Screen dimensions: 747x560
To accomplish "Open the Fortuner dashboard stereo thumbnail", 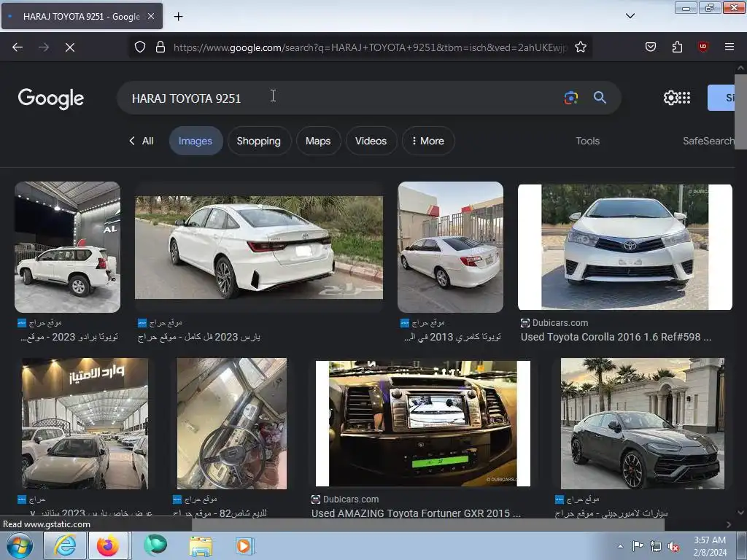I will tap(423, 424).
